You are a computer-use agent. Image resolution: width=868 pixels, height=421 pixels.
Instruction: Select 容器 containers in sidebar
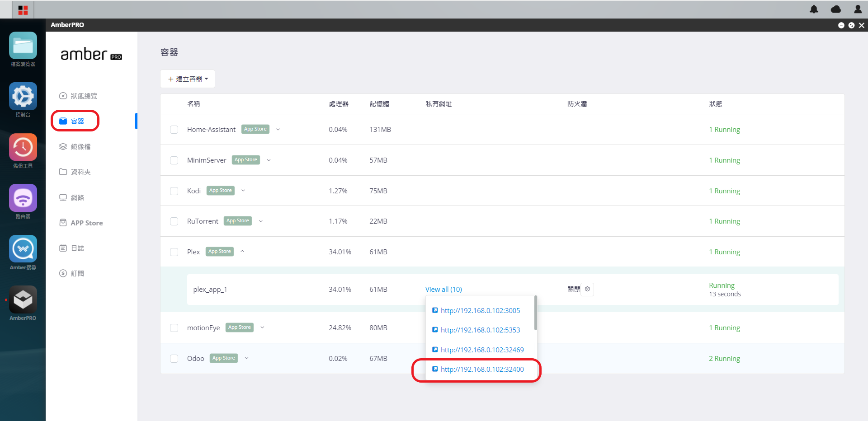click(x=72, y=121)
